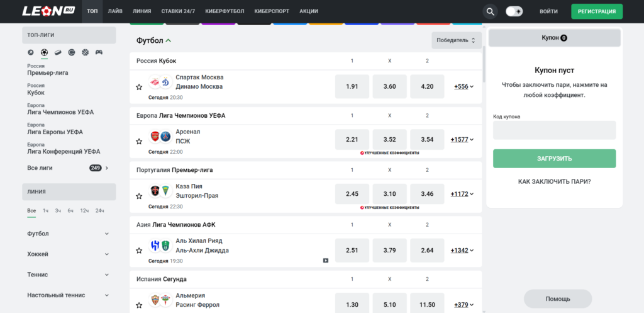Open the КИБЕРСПОРТ tab
The height and width of the screenshot is (313, 644).
point(272,11)
